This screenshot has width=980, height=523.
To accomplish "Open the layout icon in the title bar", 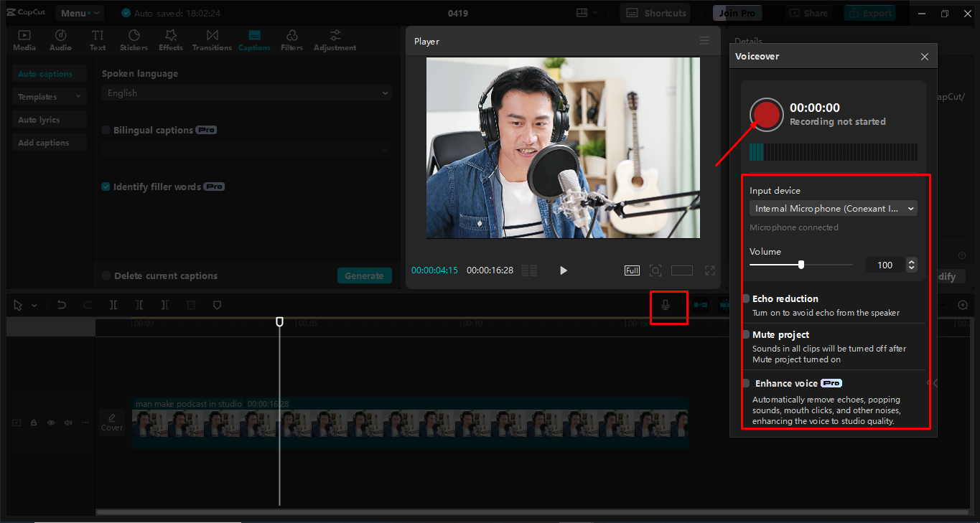I will [581, 13].
